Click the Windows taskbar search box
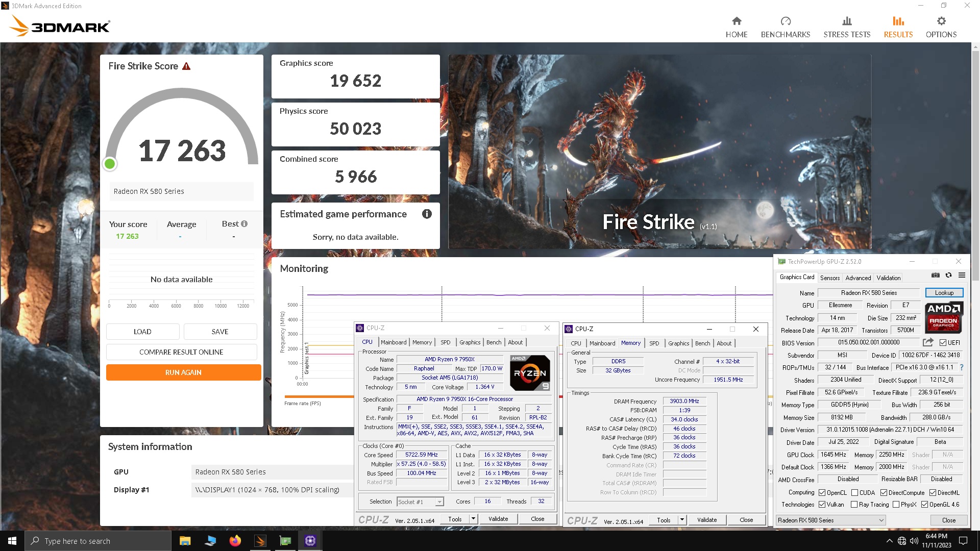The width and height of the screenshot is (980, 551). click(x=97, y=541)
